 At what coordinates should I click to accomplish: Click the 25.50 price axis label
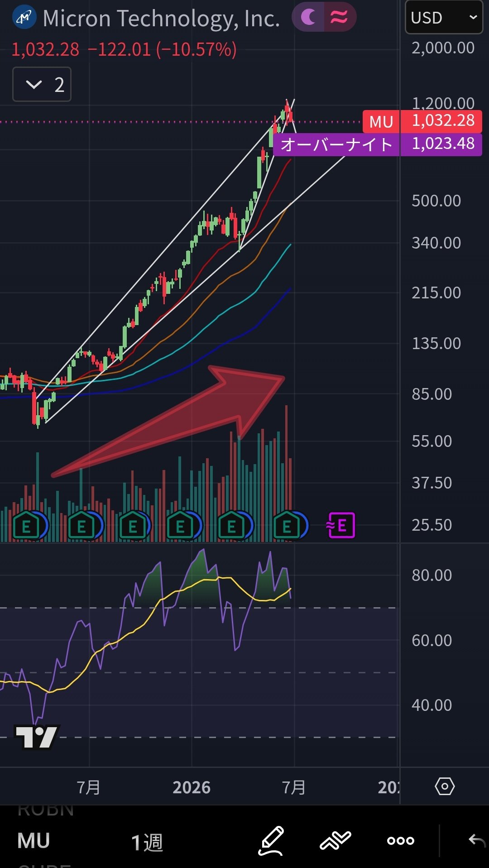coord(431,525)
